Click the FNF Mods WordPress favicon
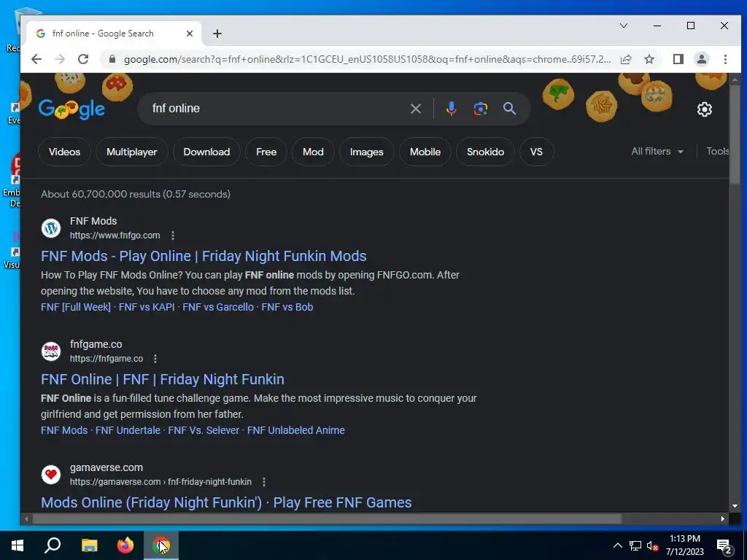This screenshot has width=747, height=560. (x=51, y=228)
